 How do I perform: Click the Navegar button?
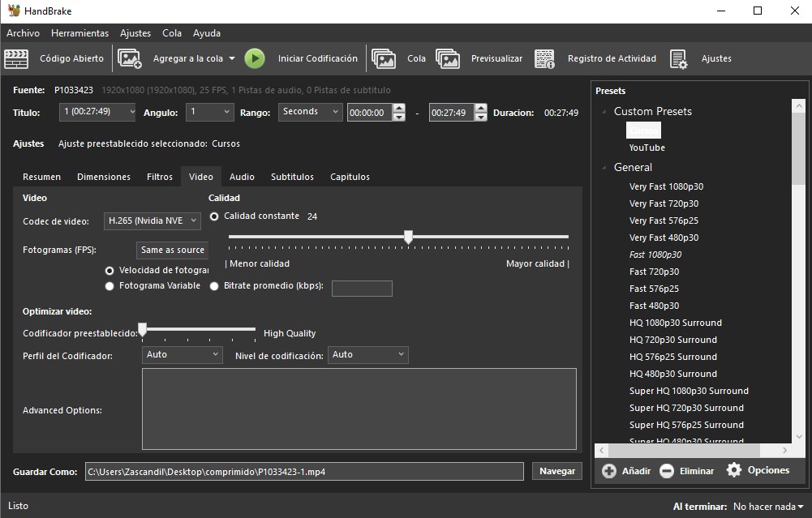click(x=557, y=471)
